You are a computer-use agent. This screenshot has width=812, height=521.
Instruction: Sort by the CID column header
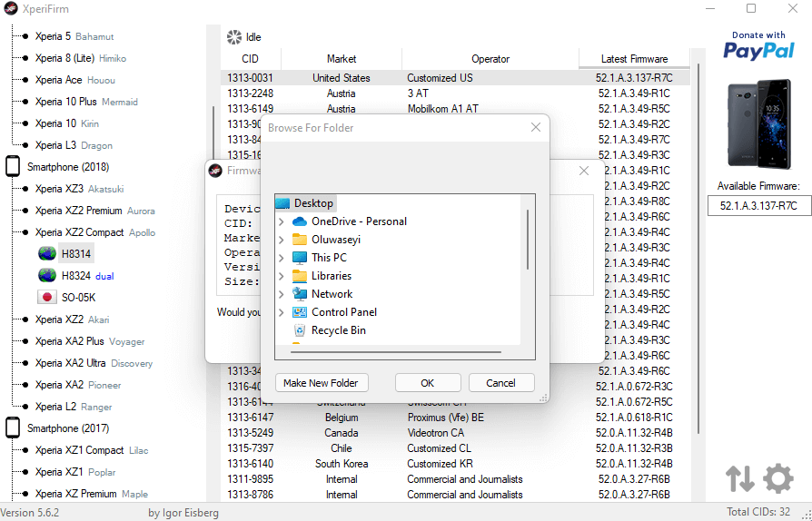tap(251, 58)
